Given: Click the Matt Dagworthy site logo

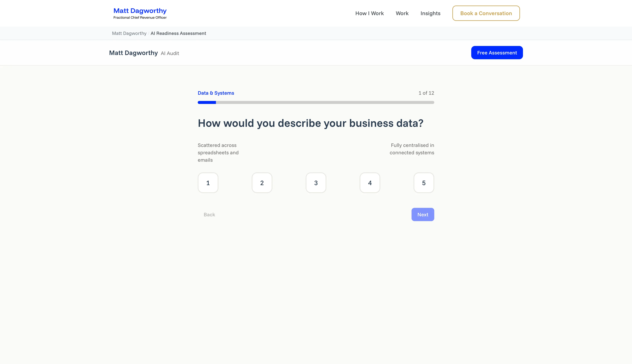Looking at the screenshot, I should (140, 13).
